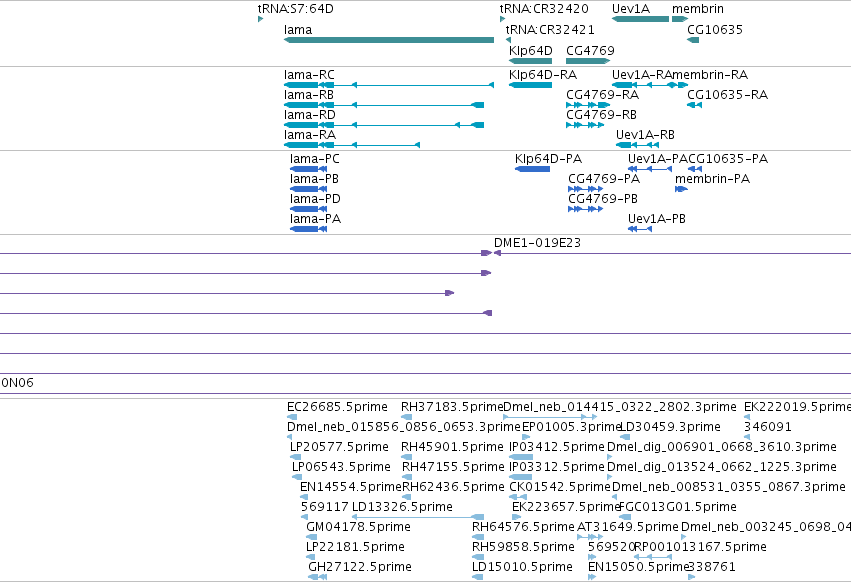Select the lama-RB transcript label
Screen dimensions: 851x582
[309, 95]
